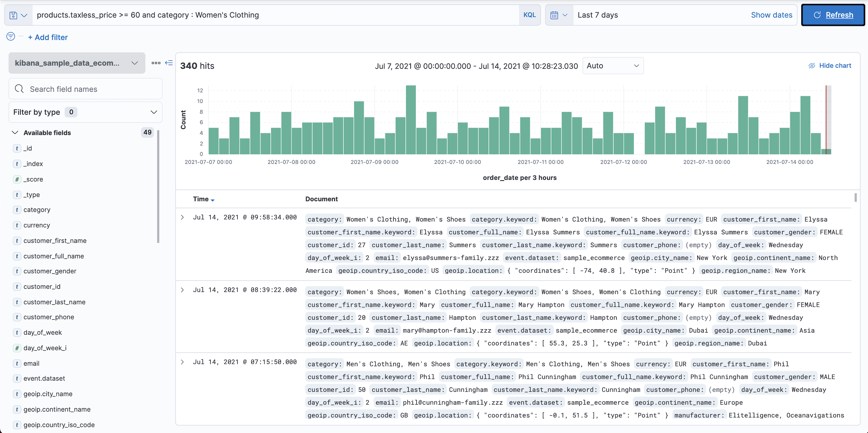Click the Show dates link
The height and width of the screenshot is (433, 868).
[771, 15]
